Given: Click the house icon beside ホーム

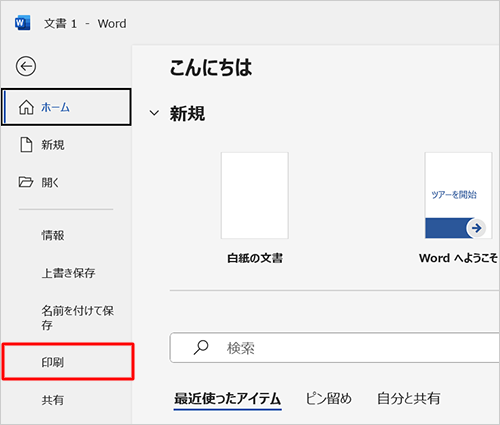Looking at the screenshot, I should (26, 107).
